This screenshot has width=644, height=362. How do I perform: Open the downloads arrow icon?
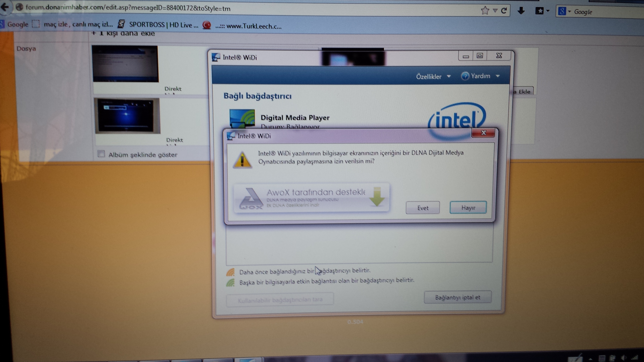[521, 11]
